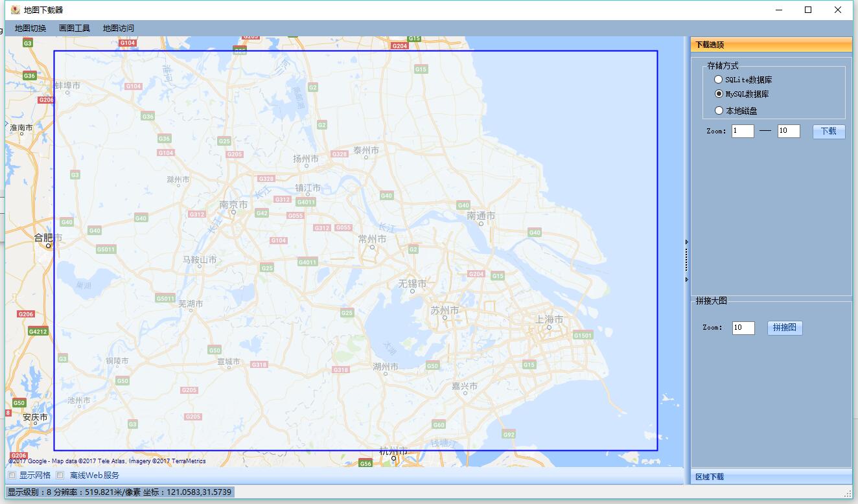
Task: Collapse side panel with lower splitter arrow
Action: point(687,280)
